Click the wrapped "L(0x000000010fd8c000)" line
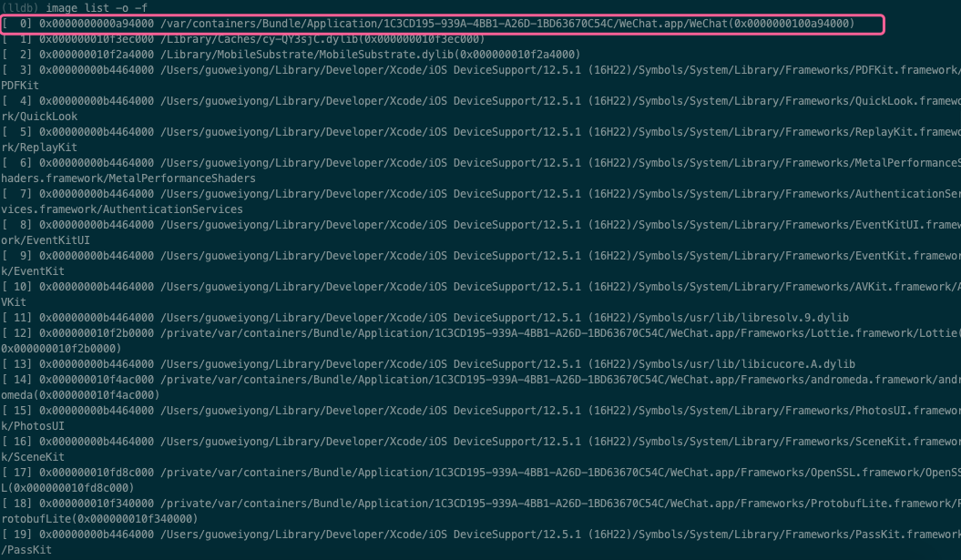The width and height of the screenshot is (961, 560). click(x=68, y=488)
